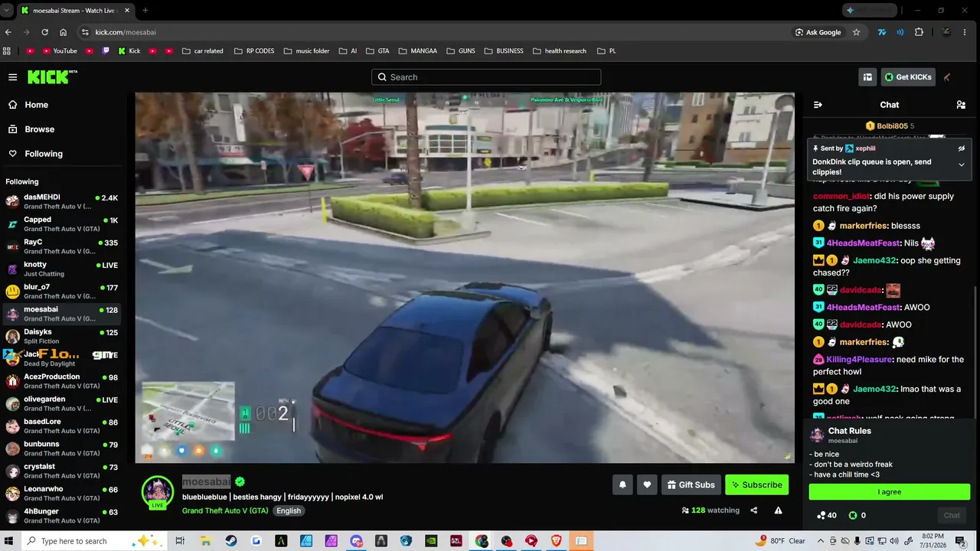This screenshot has height=551, width=980.
Task: Open the BUSINESS bookmarks folder
Action: click(x=504, y=51)
